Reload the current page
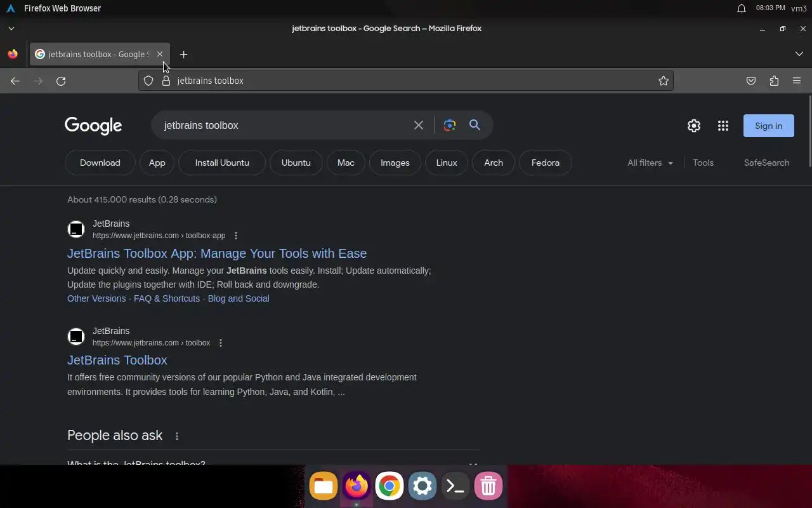The width and height of the screenshot is (812, 508). pyautogui.click(x=61, y=81)
